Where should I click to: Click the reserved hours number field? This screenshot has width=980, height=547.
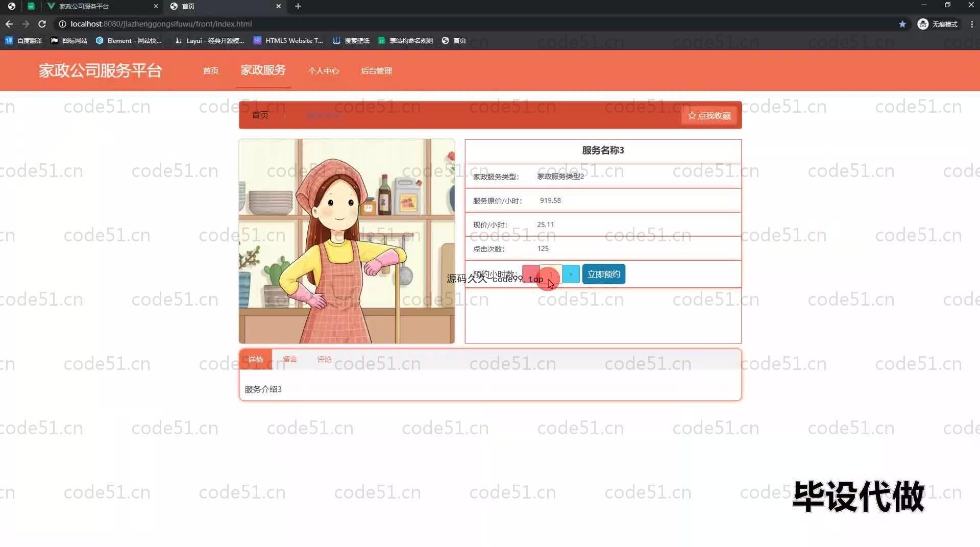pyautogui.click(x=551, y=274)
